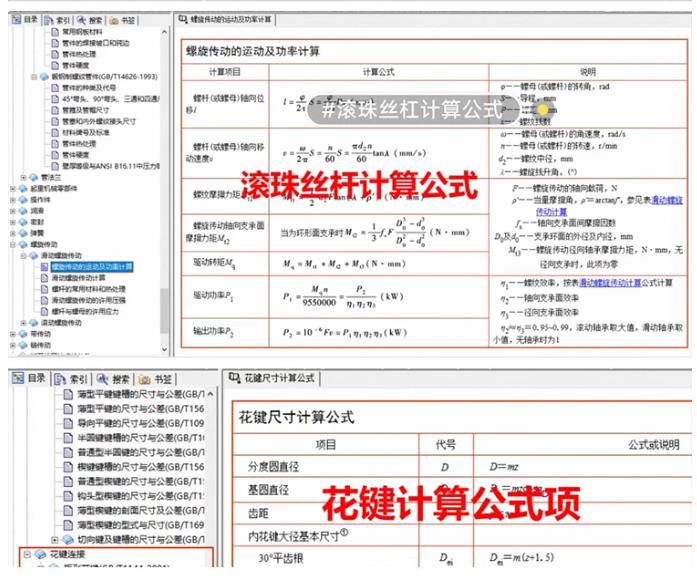The image size is (697, 578).
Task: Expand the 切向键及键槽 tree node
Action: coord(54,540)
